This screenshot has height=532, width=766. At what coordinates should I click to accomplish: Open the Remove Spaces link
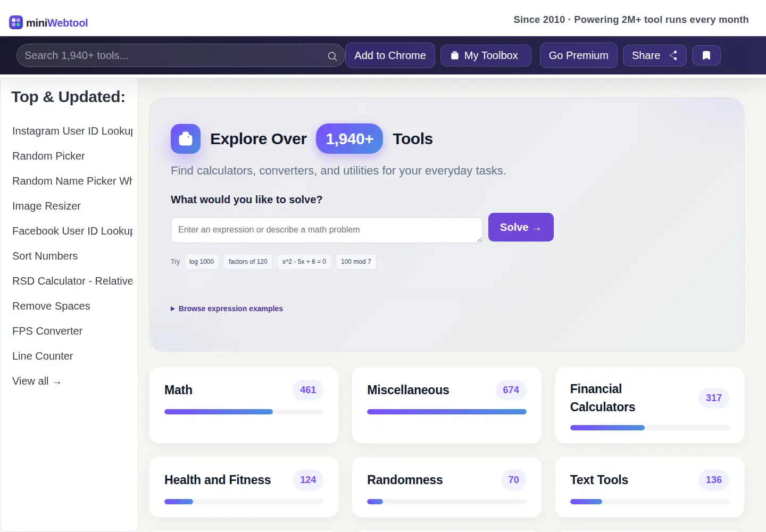[51, 306]
